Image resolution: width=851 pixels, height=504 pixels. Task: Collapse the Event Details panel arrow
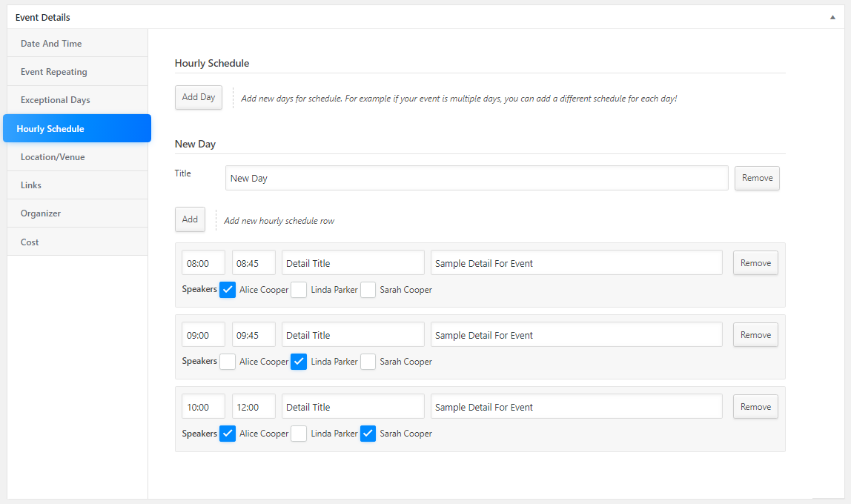click(x=832, y=17)
